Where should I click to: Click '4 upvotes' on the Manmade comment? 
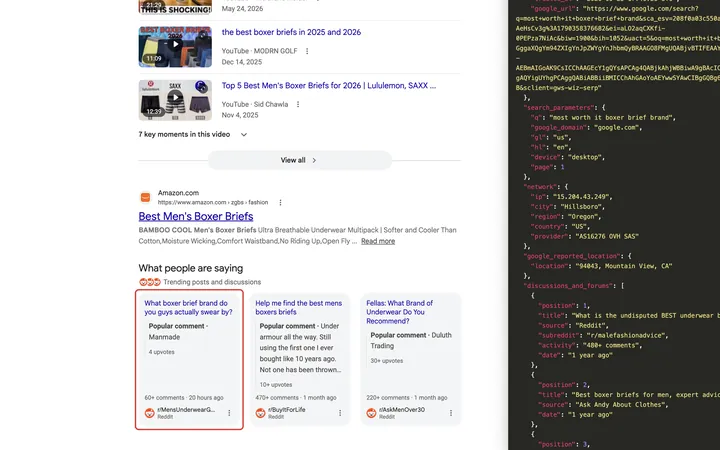162,352
